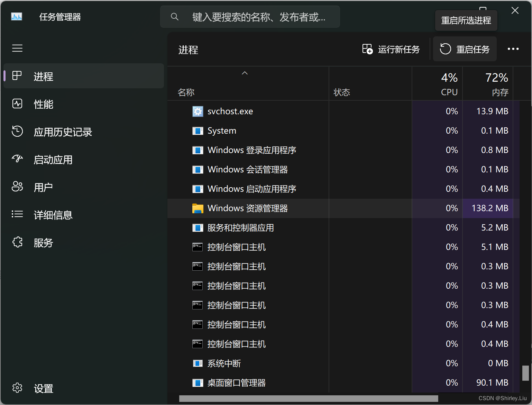Click 5.2 MB memory cell

tap(488, 227)
